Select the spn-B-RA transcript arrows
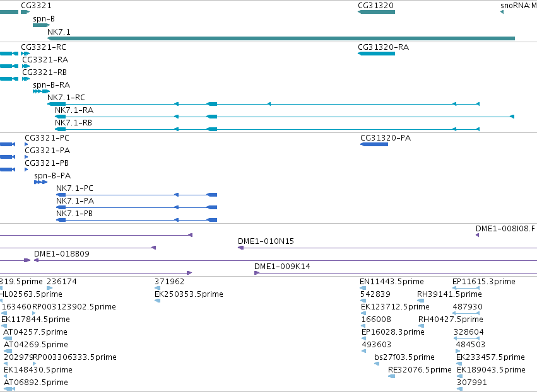The width and height of the screenshot is (537, 392). 42,91
